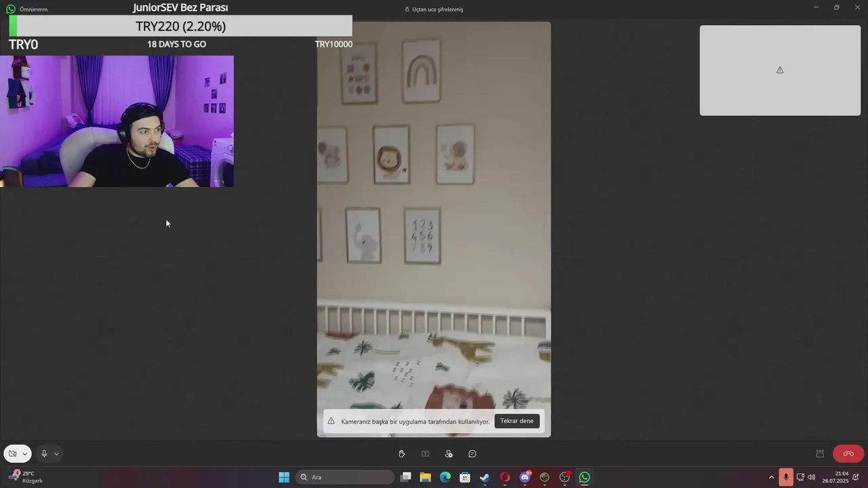This screenshot has width=868, height=488.
Task: Click the WhatsApp logo in title bar
Action: [11, 9]
